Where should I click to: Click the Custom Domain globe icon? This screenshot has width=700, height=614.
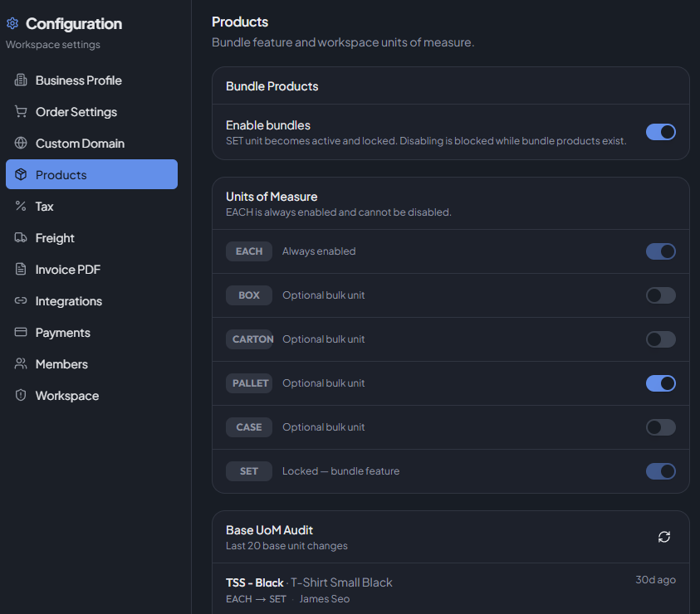[21, 143]
